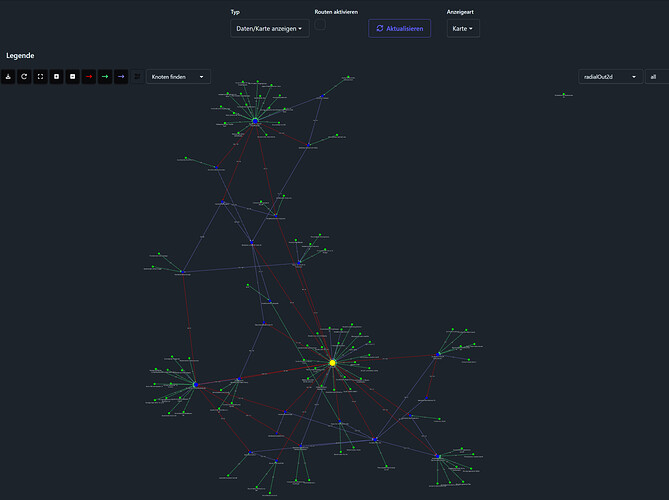669x500 pixels.
Task: Click the isolated green node top right
Action: click(x=564, y=94)
